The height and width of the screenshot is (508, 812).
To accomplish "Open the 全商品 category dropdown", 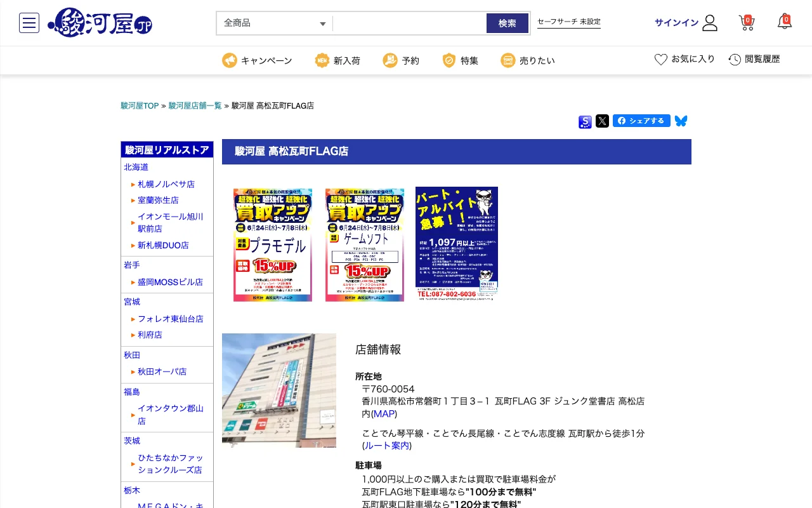I will coord(275,23).
